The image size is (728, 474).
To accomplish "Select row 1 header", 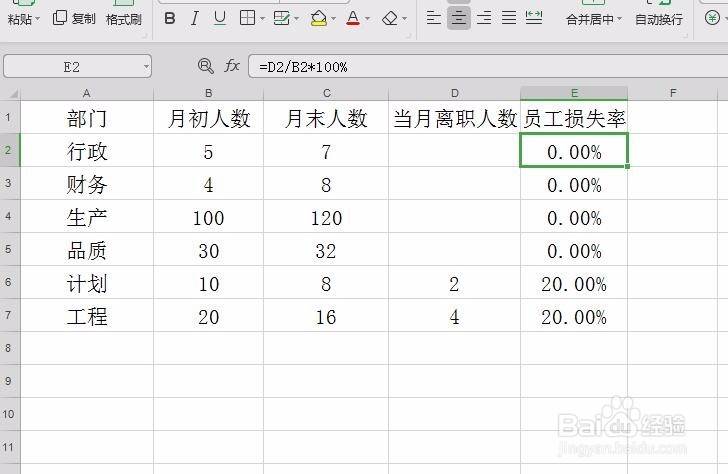I will pyautogui.click(x=10, y=117).
